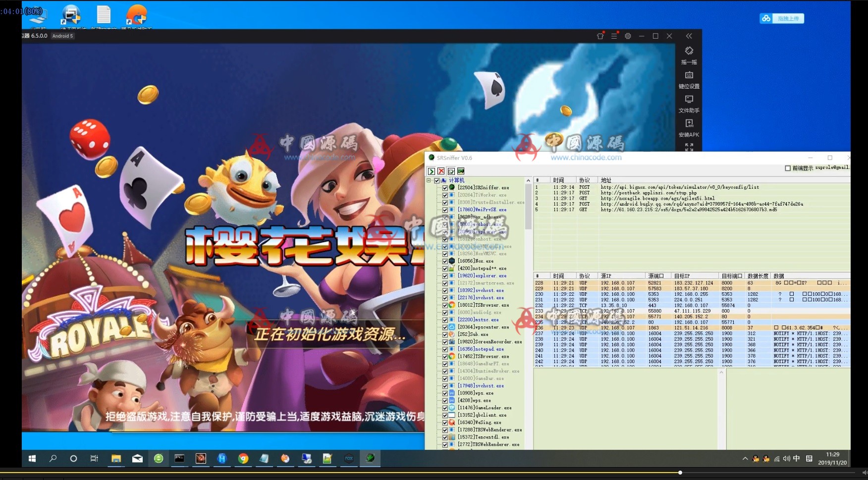Uncheck [16056]Nox.exe checkbox
The image size is (868, 480).
445,261
